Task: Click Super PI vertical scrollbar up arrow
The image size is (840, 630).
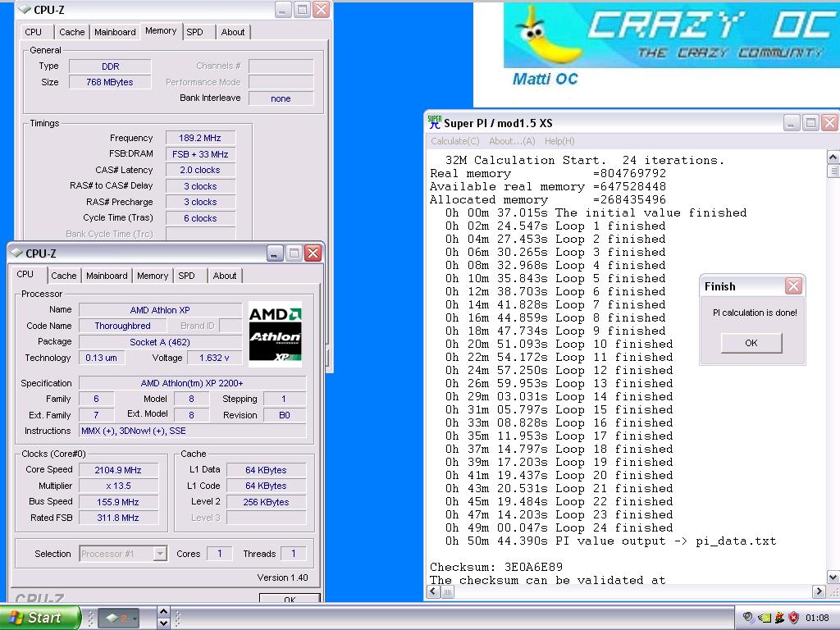Action: coord(833,157)
